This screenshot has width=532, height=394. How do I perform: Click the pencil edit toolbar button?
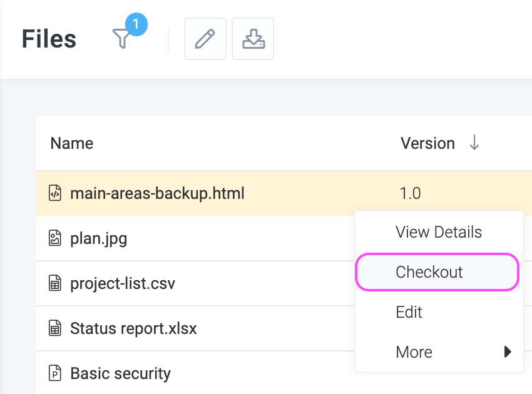[205, 39]
